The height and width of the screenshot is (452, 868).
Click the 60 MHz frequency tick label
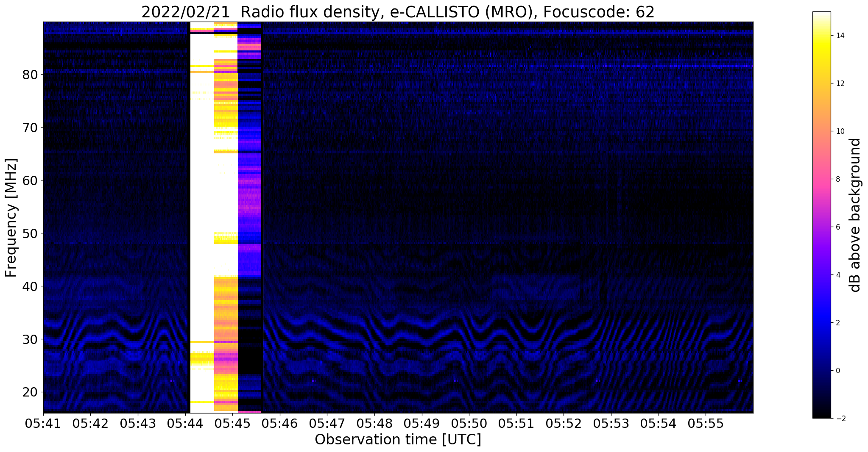point(30,180)
